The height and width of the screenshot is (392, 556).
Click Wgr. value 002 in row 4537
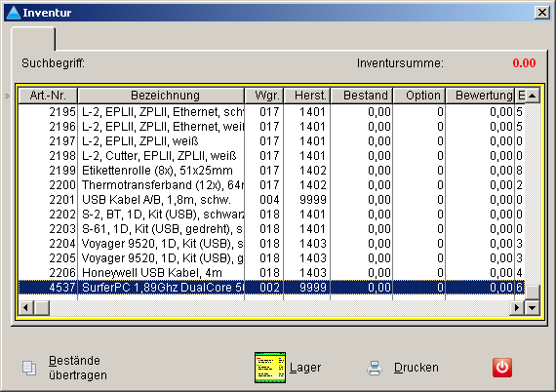click(269, 288)
